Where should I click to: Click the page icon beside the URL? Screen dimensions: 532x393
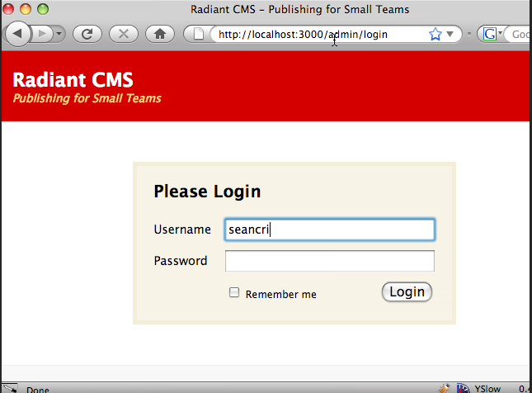pyautogui.click(x=198, y=35)
